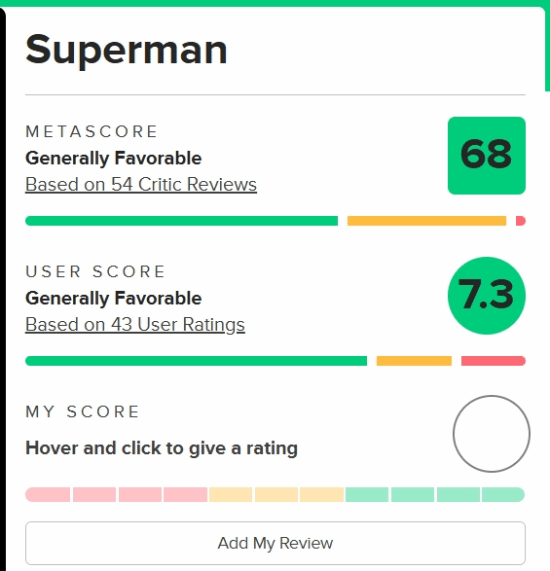Select middle yellow rating segment
The height and width of the screenshot is (571, 550).
click(276, 495)
